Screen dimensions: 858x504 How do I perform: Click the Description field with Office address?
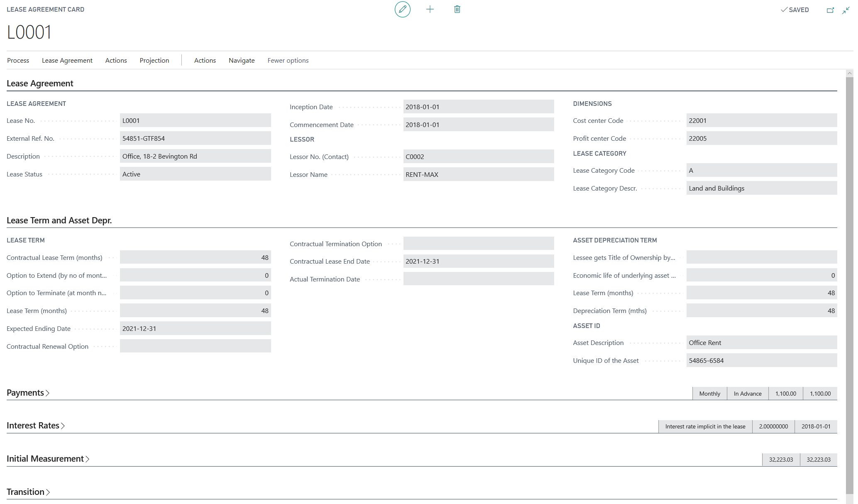point(195,156)
